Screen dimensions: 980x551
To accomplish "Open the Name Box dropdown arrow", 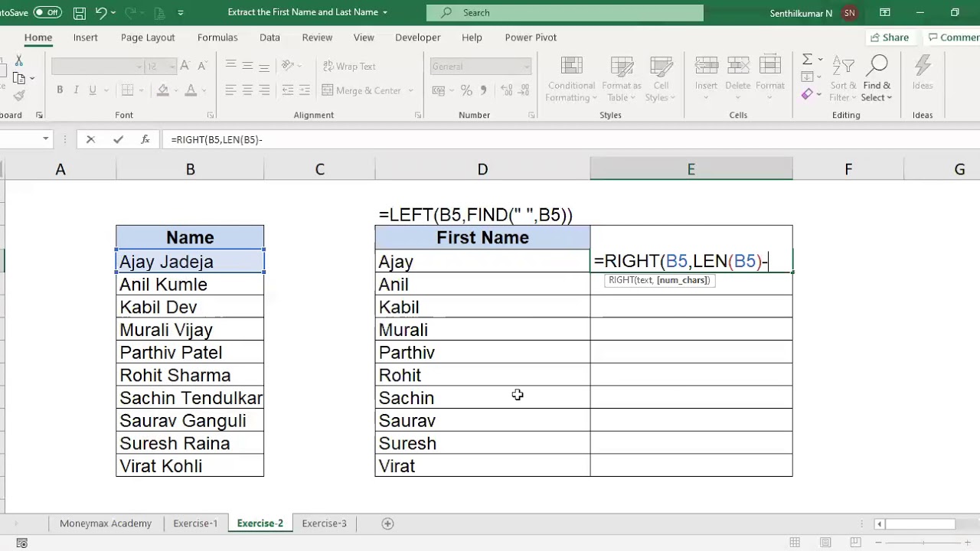I will [x=46, y=139].
